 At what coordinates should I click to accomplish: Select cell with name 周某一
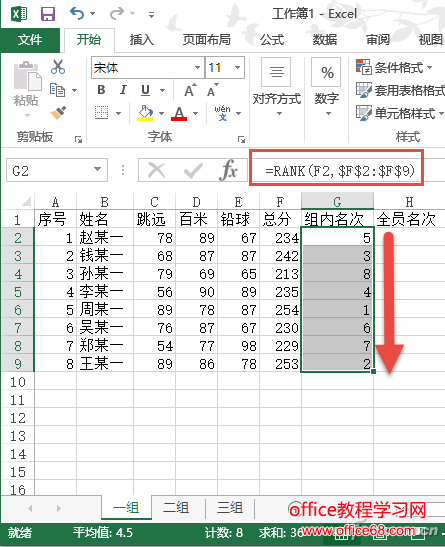[105, 310]
